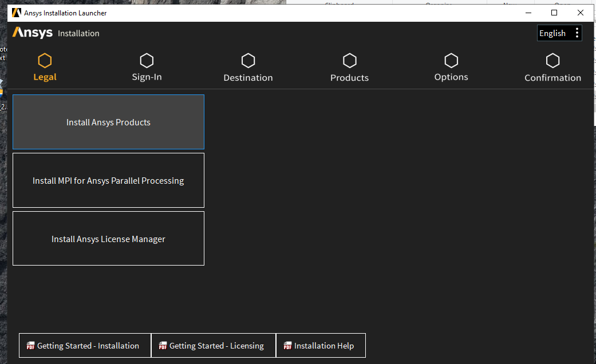Open the English language dropdown
The width and height of the screenshot is (596, 364).
coord(552,33)
